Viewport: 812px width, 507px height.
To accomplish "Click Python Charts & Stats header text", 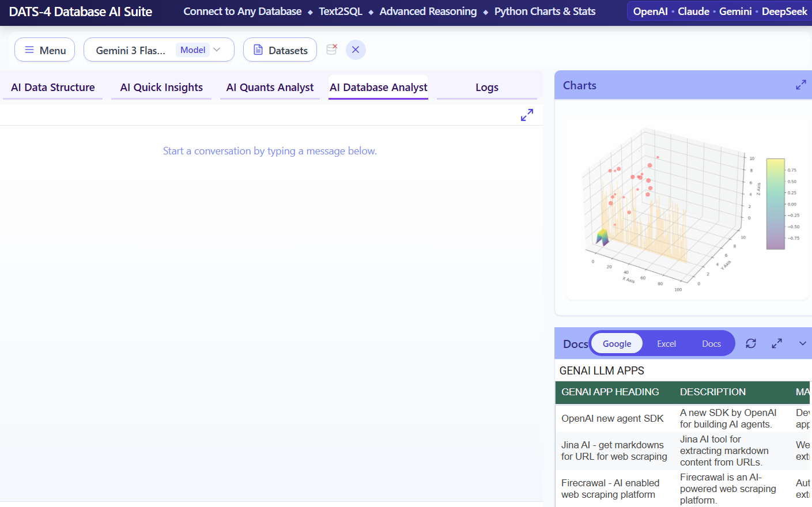I will (x=545, y=12).
